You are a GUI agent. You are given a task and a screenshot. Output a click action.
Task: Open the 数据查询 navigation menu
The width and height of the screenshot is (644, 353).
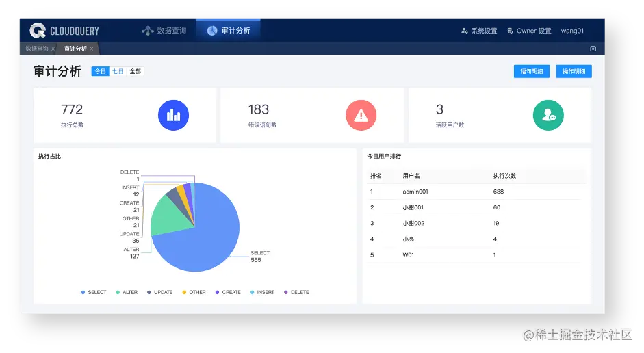click(164, 30)
